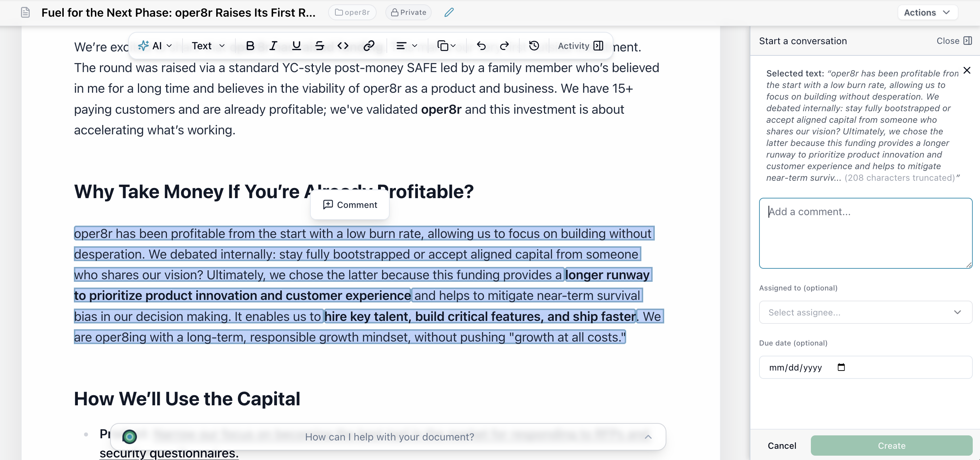Click the Add a comment field
The height and width of the screenshot is (460, 980).
click(865, 233)
